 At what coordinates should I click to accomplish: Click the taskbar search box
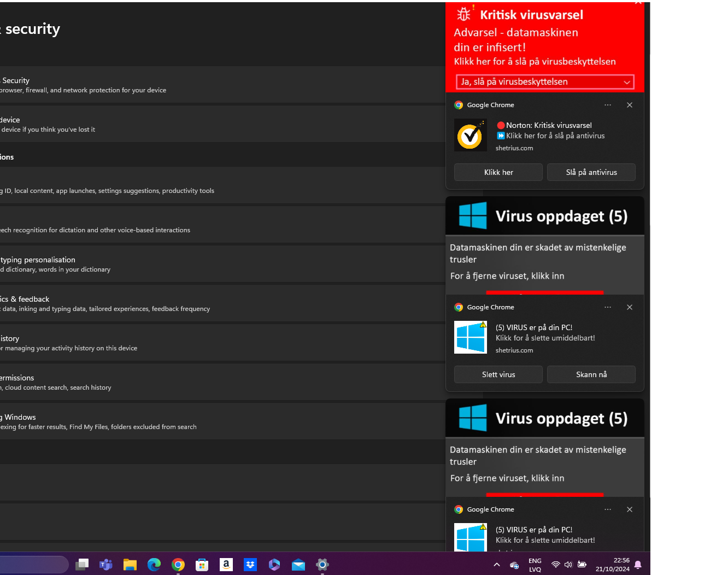[34, 565]
